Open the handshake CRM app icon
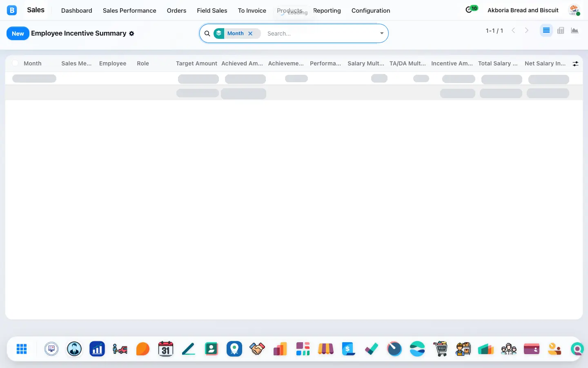 click(257, 349)
